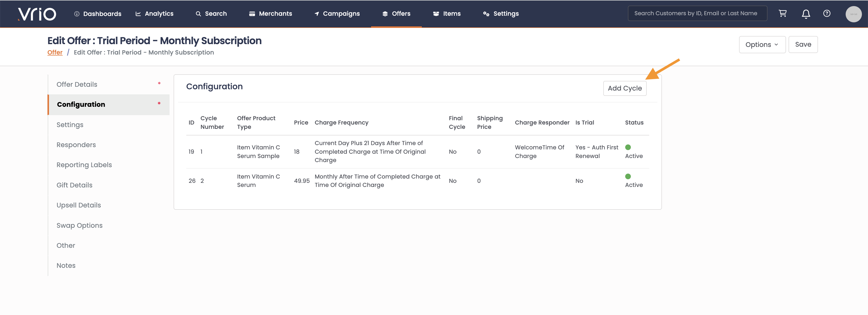Click the Shipping Price column header
868x315 pixels.
(490, 123)
